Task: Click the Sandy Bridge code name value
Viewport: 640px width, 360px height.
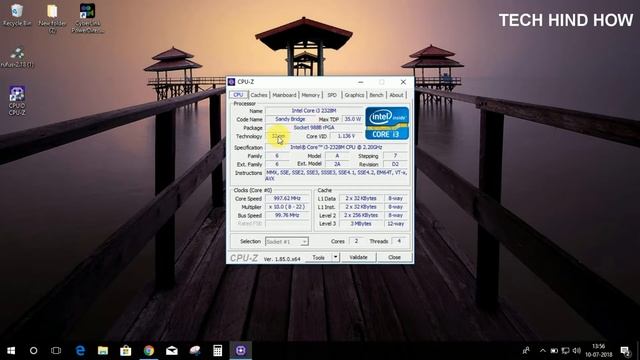Action: pyautogui.click(x=290, y=119)
